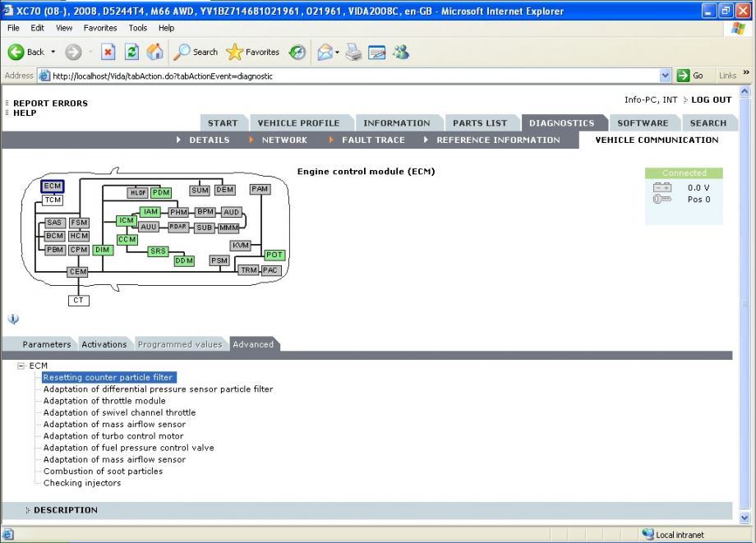Viewport: 756px width, 543px height.
Task: Click the IE Stop toolbar icon
Action: click(x=108, y=52)
